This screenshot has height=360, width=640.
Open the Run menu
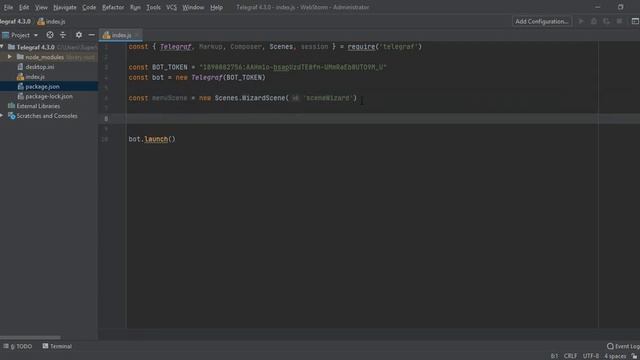135,7
